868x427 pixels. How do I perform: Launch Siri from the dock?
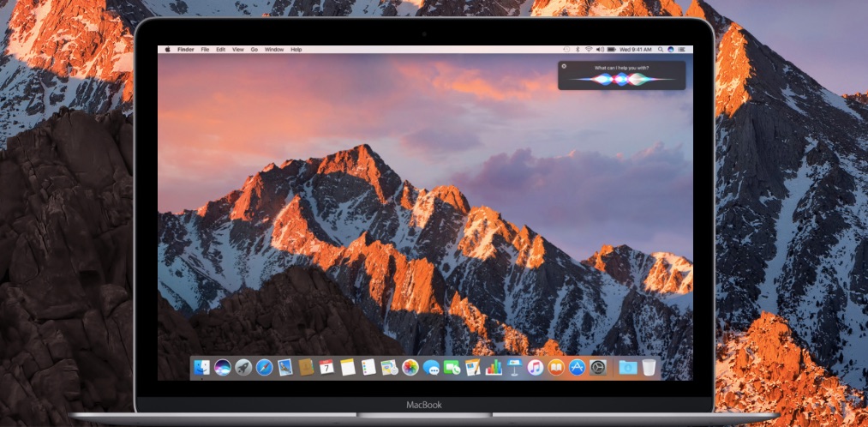pyautogui.click(x=223, y=368)
